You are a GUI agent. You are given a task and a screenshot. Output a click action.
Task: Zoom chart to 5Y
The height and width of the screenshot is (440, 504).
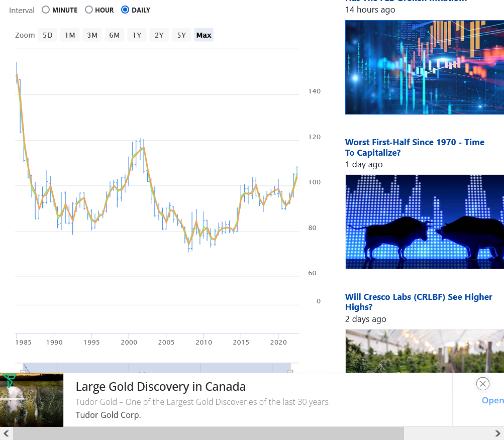click(181, 35)
